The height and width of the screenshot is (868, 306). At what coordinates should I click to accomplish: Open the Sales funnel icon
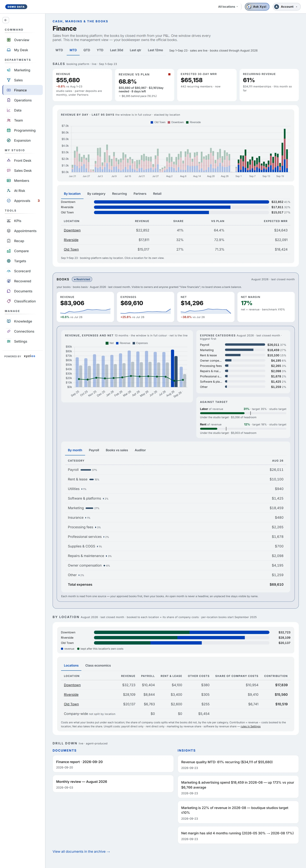(9, 80)
